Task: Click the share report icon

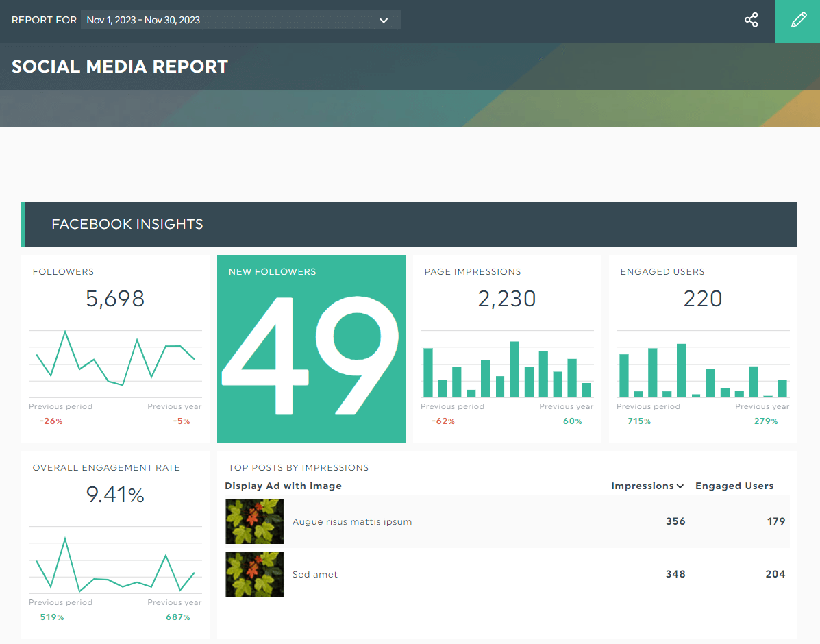Action: (x=751, y=20)
